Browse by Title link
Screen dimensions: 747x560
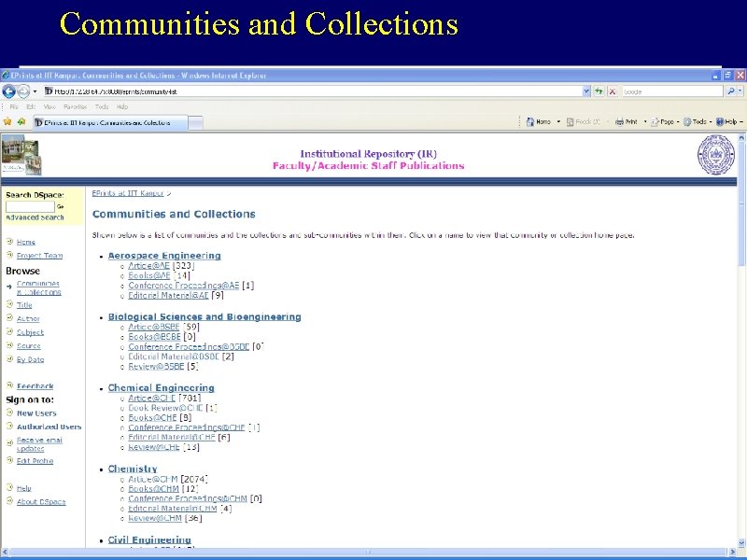tap(24, 305)
